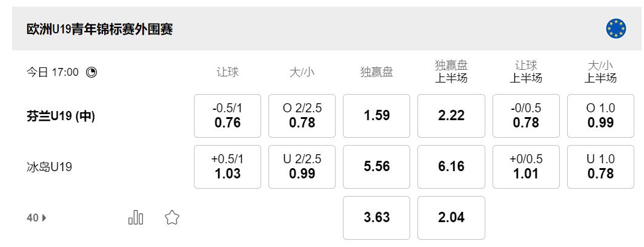The image size is (644, 247).
Task: Bet first-half Under 1.0 at 0.78
Action: (600, 167)
